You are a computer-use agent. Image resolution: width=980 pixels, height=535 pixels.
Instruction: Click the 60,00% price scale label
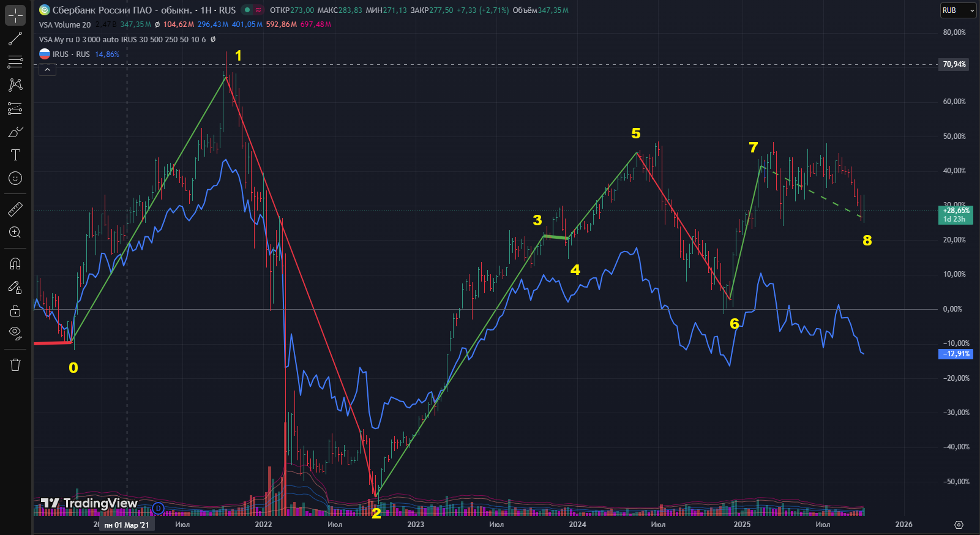(x=954, y=102)
